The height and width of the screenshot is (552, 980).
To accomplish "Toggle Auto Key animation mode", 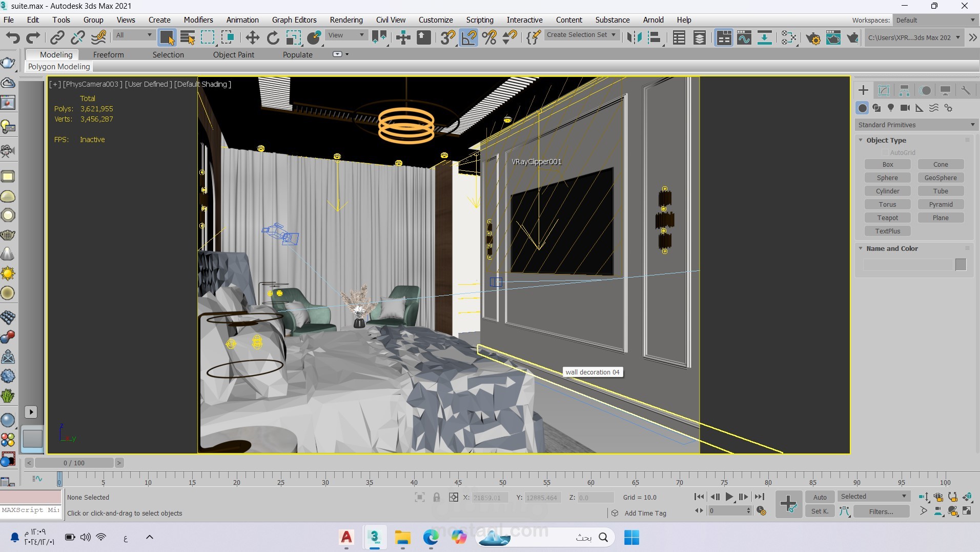I will pyautogui.click(x=820, y=497).
